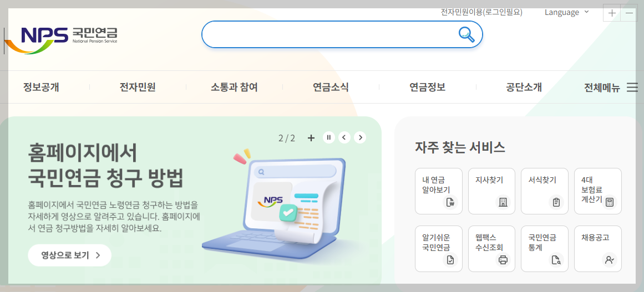The width and height of the screenshot is (644, 292).
Task: Pause the banner slideshow
Action: (x=328, y=137)
